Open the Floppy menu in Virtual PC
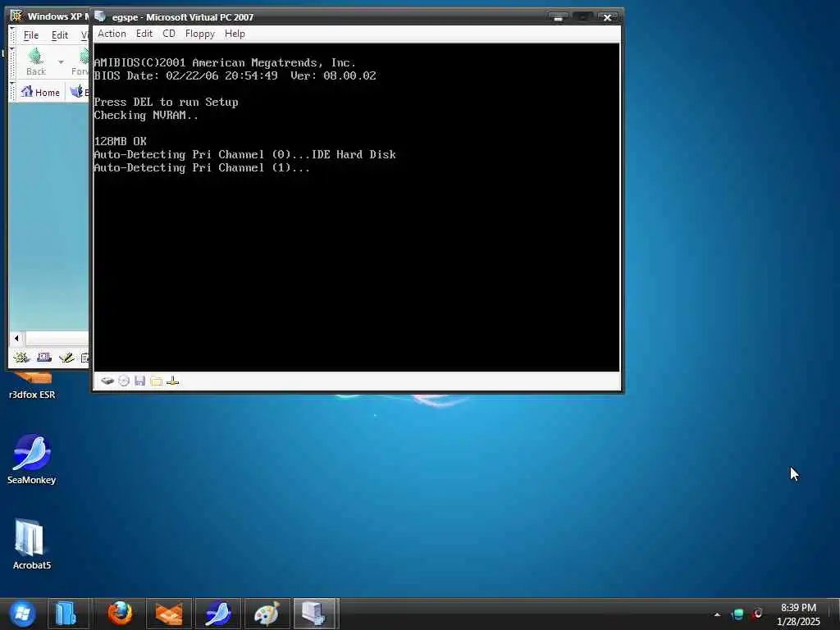 [200, 34]
